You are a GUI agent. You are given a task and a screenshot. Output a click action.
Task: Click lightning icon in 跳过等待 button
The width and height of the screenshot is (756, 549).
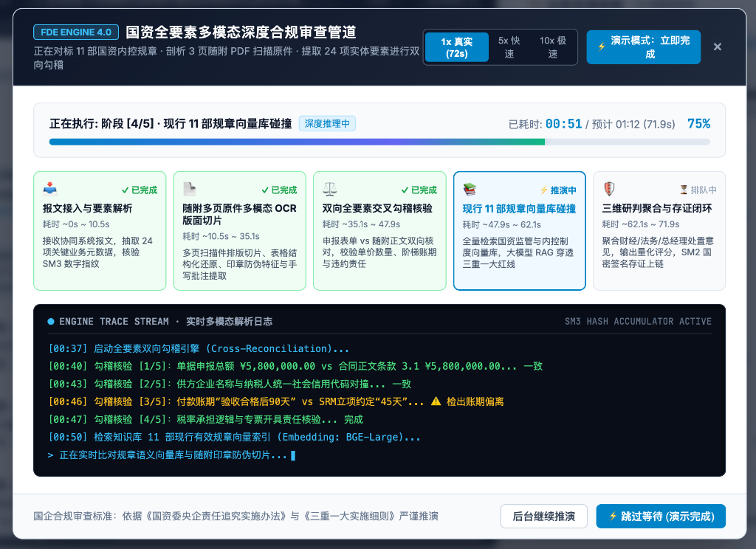613,517
